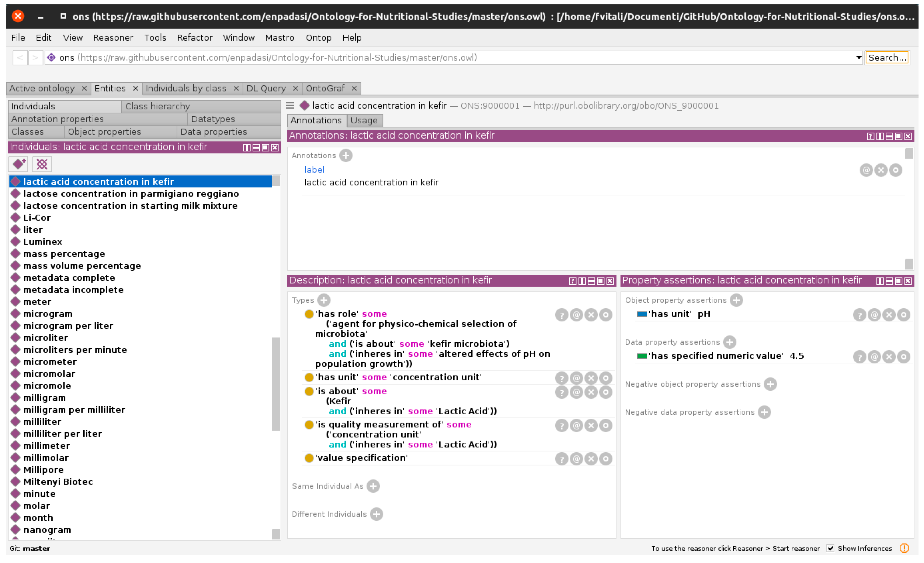
Task: Add a Same Individual As entry
Action: (x=373, y=486)
